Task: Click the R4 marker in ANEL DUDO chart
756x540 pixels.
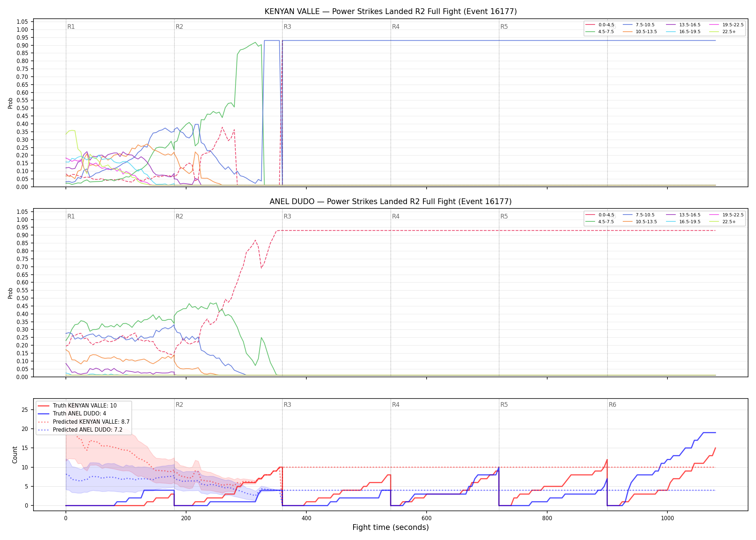Action: point(396,216)
